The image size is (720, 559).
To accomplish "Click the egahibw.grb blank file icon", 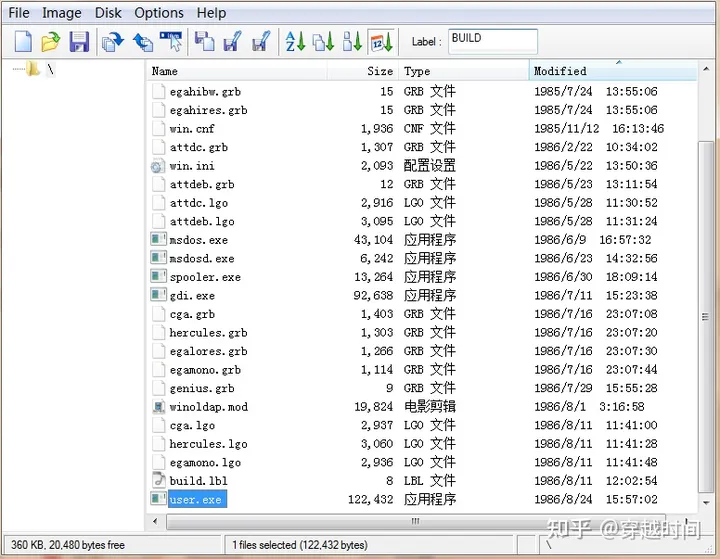I will (x=158, y=91).
